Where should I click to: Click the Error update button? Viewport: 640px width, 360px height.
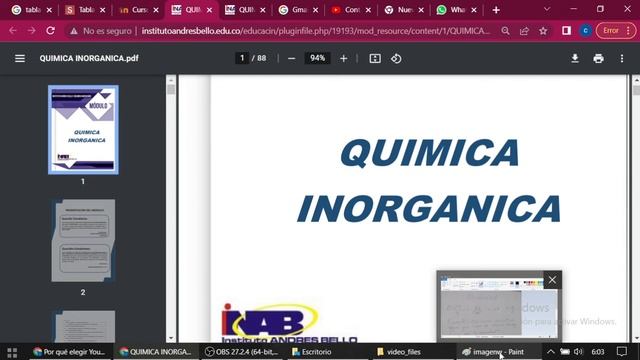[616, 31]
